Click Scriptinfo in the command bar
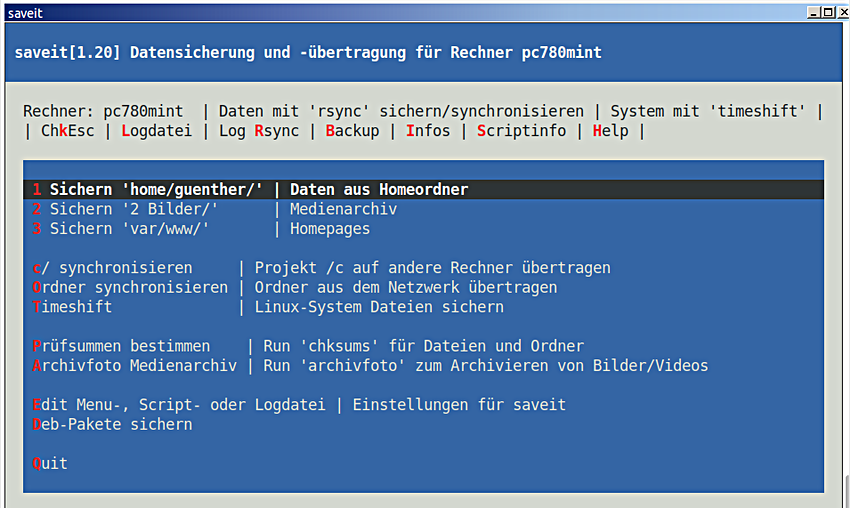 click(521, 131)
